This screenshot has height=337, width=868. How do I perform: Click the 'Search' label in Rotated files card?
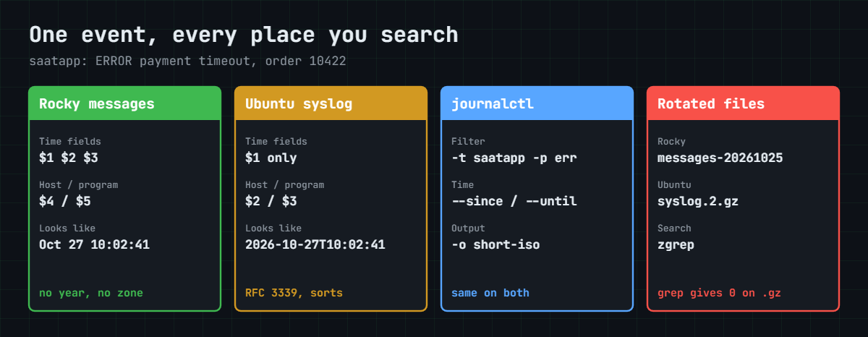674,229
